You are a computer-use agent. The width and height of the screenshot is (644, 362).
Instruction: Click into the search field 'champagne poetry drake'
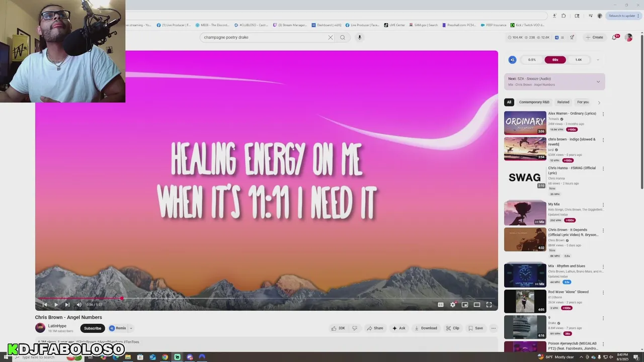coord(264,37)
